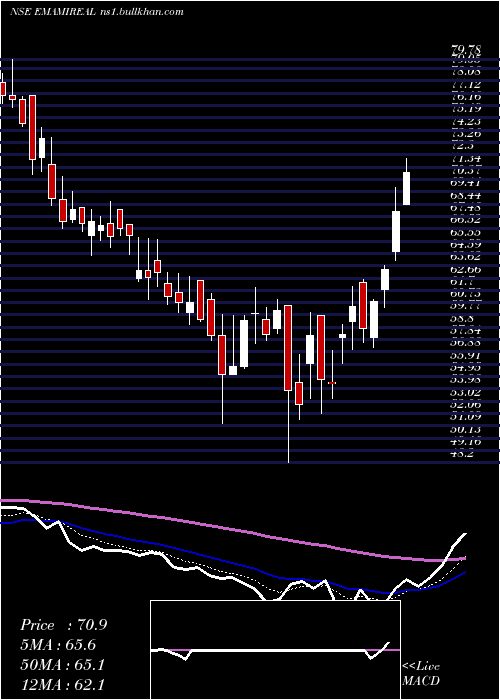Click the 76.16 price axis label
This screenshot has height=700, width=500.
tap(467, 97)
